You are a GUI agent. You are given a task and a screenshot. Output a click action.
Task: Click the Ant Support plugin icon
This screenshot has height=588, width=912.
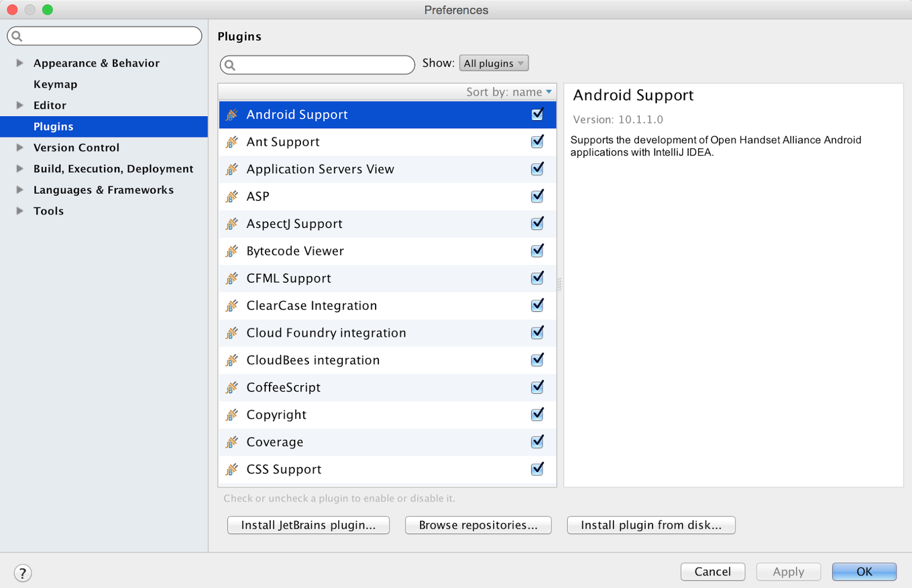232,142
